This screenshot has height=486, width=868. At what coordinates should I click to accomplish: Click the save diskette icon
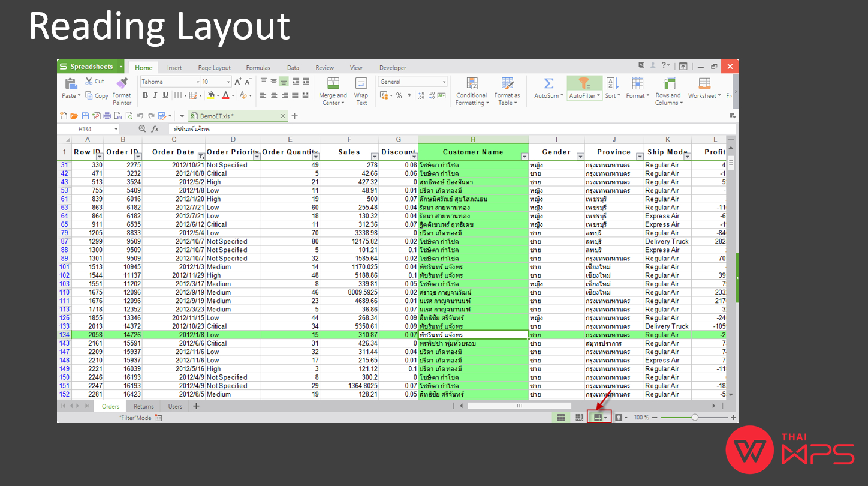[85, 116]
